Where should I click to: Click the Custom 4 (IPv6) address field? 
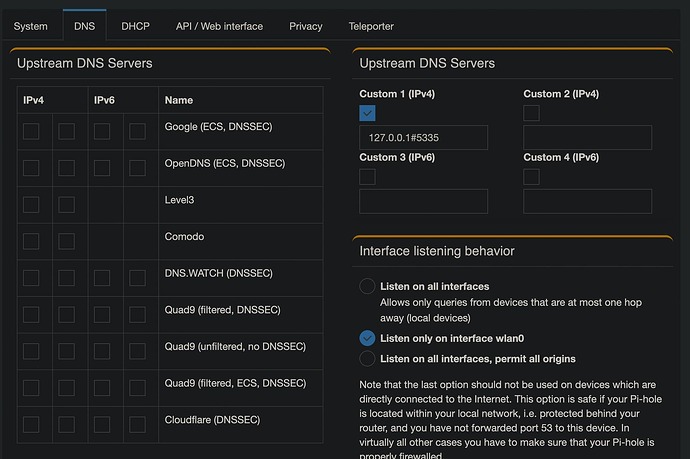[587, 201]
